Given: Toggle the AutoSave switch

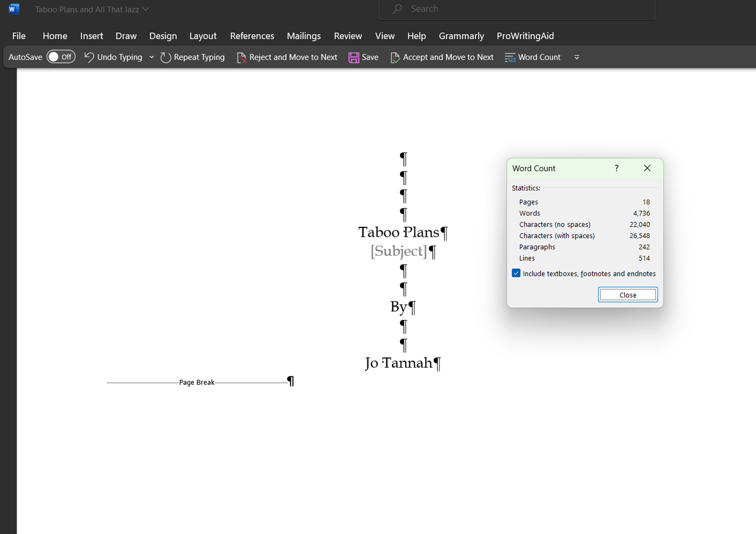Looking at the screenshot, I should 61,57.
